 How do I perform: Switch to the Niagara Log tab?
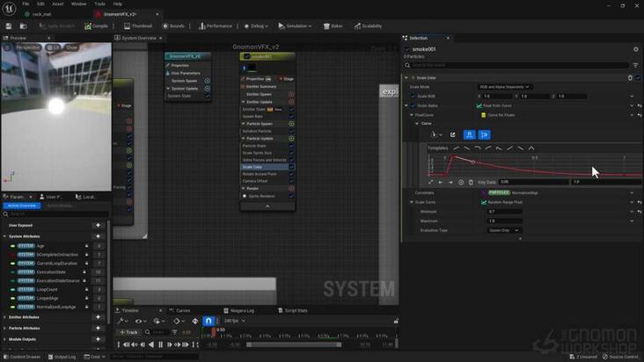(x=240, y=310)
